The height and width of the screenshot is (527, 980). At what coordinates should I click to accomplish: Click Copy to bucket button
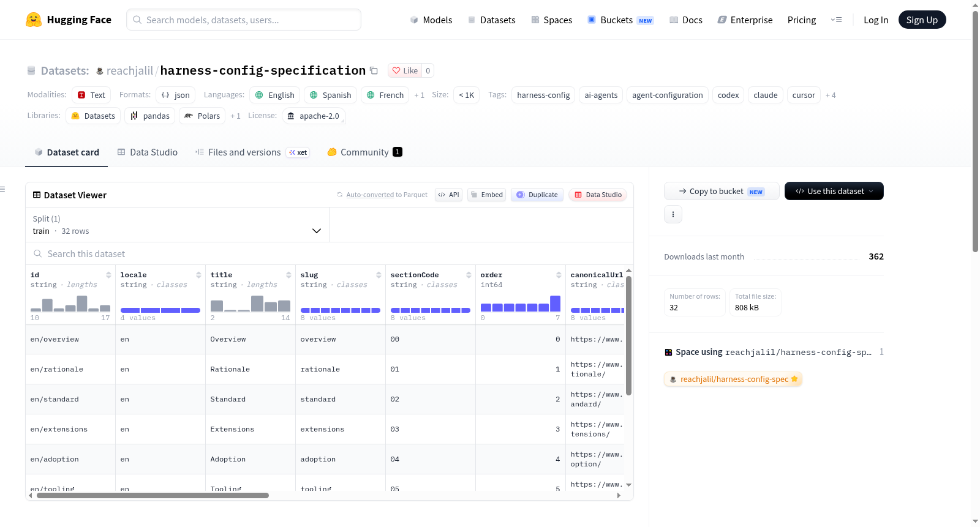pyautogui.click(x=722, y=191)
